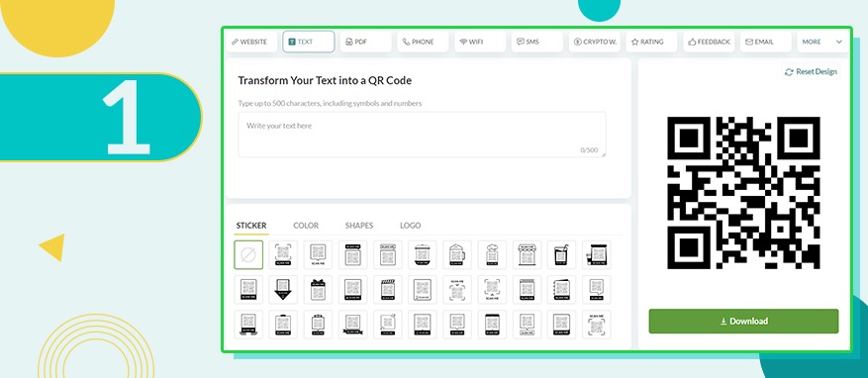Pick the clapperboard sticker frame

pyautogui.click(x=388, y=290)
